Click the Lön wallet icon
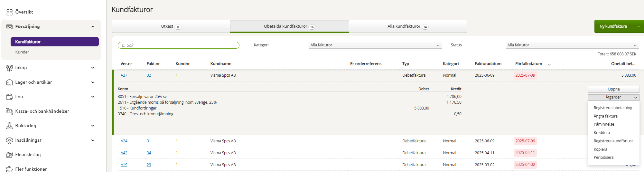The height and width of the screenshot is (172, 644). coord(9,97)
